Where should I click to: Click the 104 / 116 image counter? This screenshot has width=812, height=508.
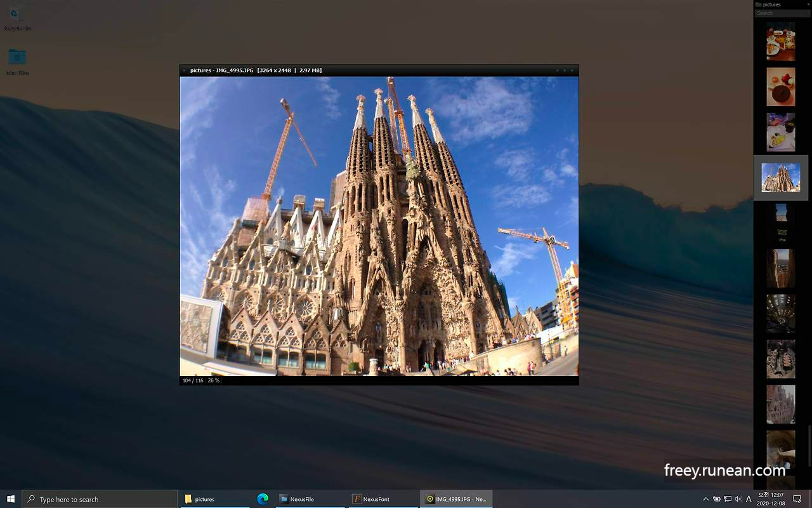[x=192, y=380]
